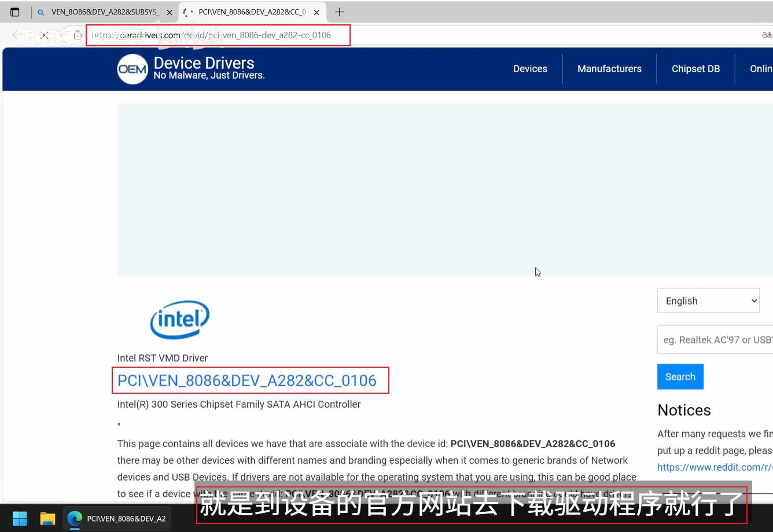Close the VEN_8O86&DEV_A282&SUBSYS tab
This screenshot has width=773, height=532.
click(x=170, y=12)
